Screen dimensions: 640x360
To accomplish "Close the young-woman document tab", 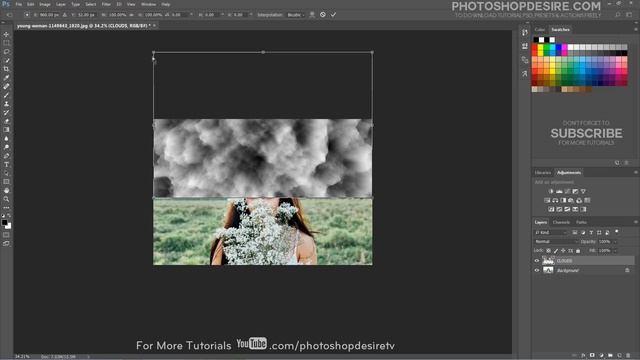I will click(x=154, y=25).
